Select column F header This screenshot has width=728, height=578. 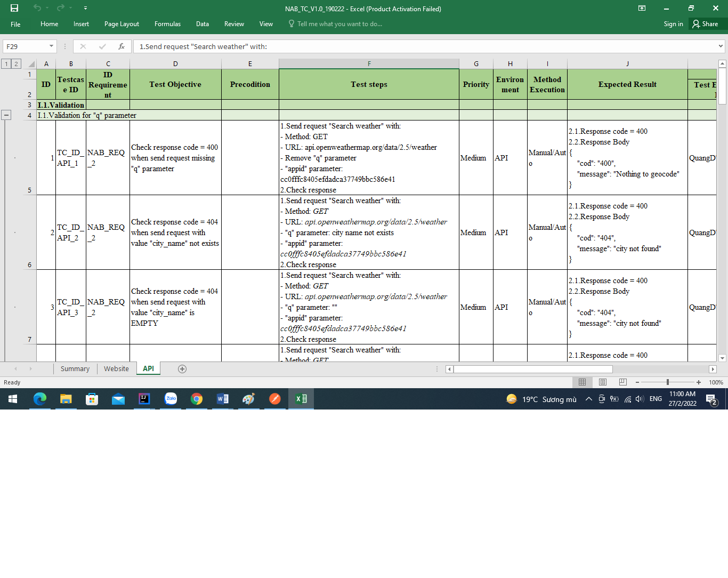[369, 63]
